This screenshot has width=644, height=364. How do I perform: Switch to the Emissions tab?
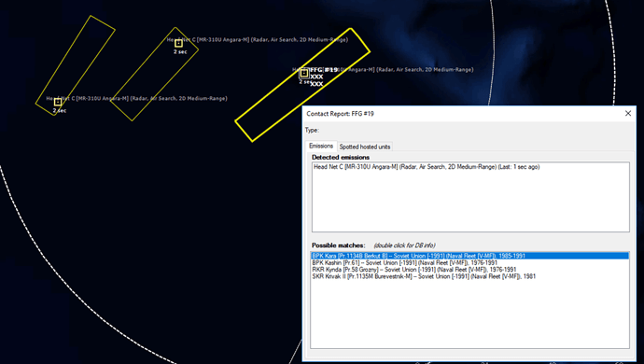tap(321, 146)
